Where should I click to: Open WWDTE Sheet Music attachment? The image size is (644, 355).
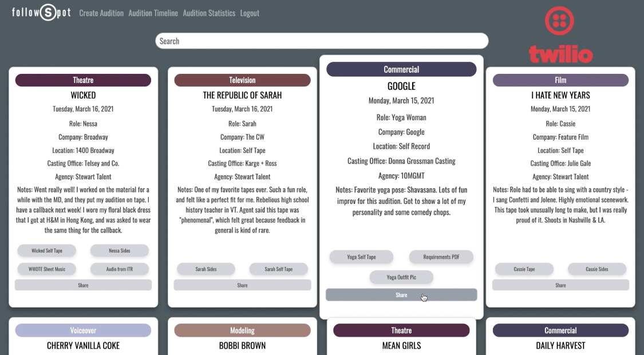tap(47, 269)
